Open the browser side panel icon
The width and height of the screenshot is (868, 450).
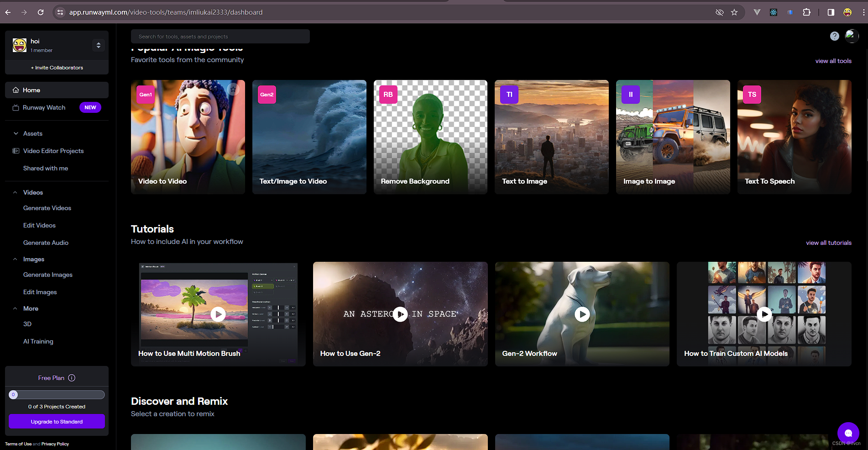pyautogui.click(x=831, y=12)
